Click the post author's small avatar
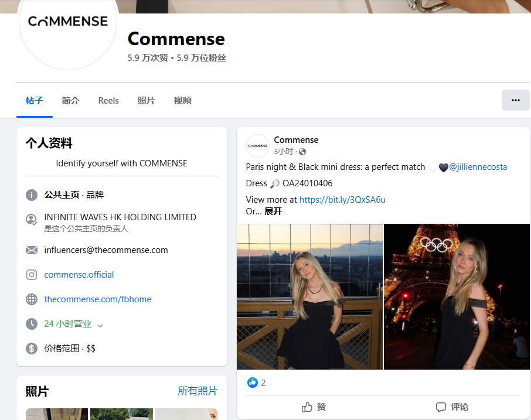The height and width of the screenshot is (420, 531). (257, 145)
